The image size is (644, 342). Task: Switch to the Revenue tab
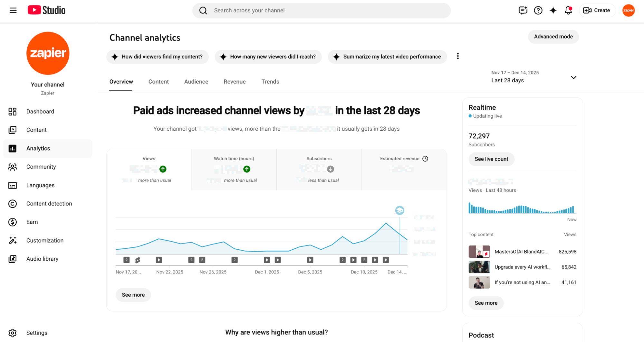[234, 81]
